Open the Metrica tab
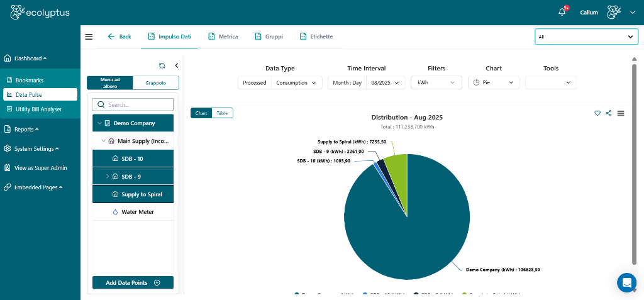The width and height of the screenshot is (644, 300). [x=223, y=36]
